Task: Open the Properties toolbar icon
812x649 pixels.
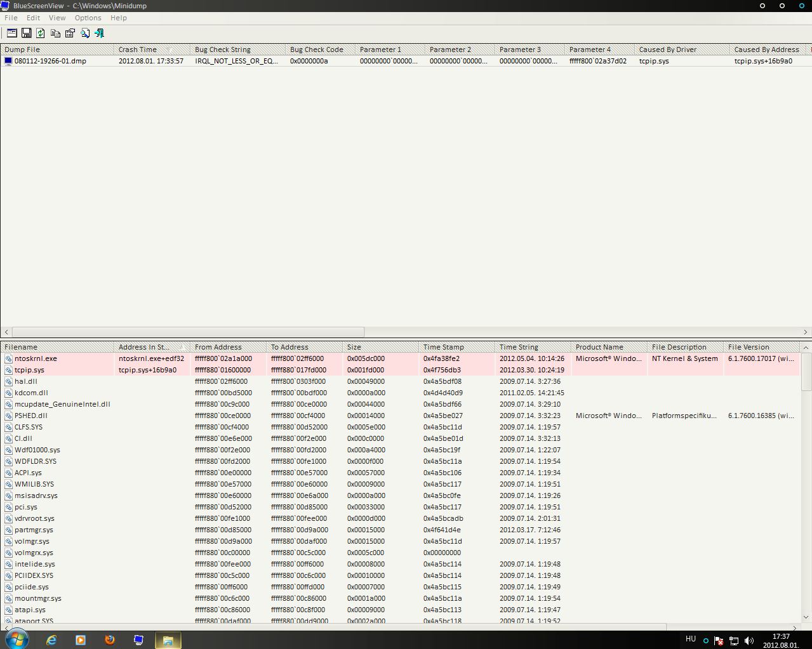Action: [x=70, y=33]
